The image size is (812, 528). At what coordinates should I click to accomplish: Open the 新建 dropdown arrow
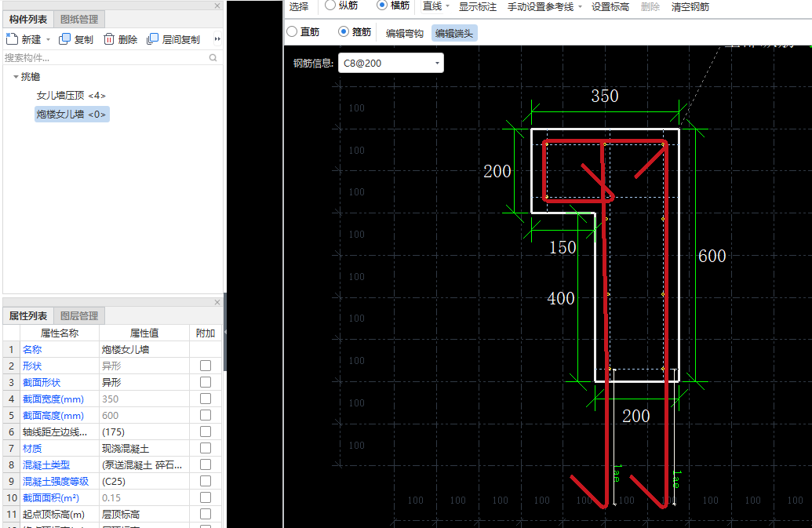tap(48, 39)
